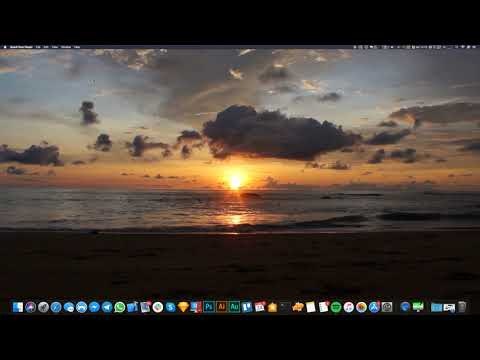Open Reminders list icon with badge
This screenshot has height=360, width=480.
point(323,307)
